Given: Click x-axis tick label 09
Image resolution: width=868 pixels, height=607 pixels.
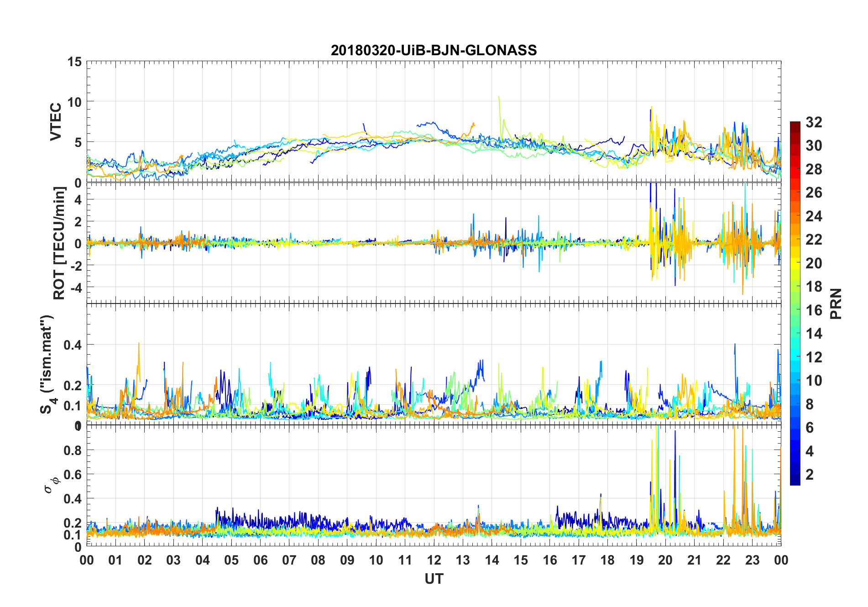Looking at the screenshot, I should tap(347, 560).
